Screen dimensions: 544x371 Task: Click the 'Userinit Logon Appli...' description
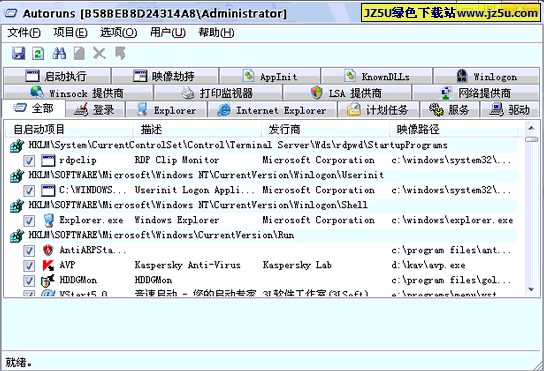(x=194, y=191)
